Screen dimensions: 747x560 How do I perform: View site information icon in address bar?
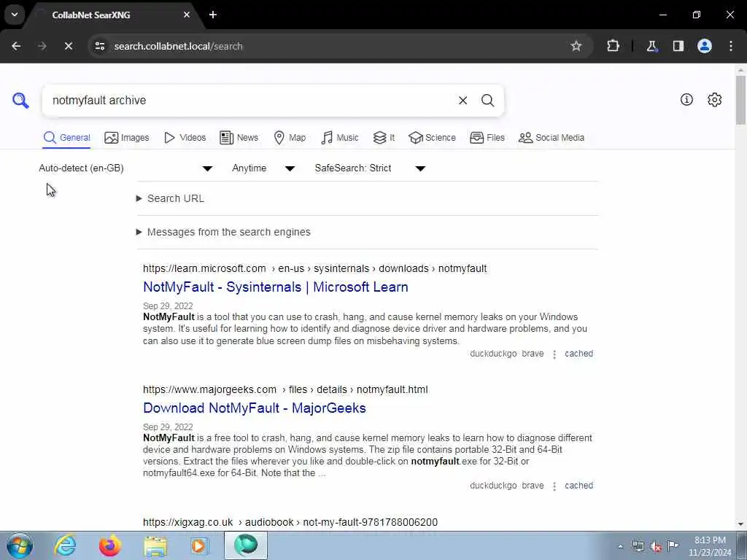pyautogui.click(x=99, y=46)
